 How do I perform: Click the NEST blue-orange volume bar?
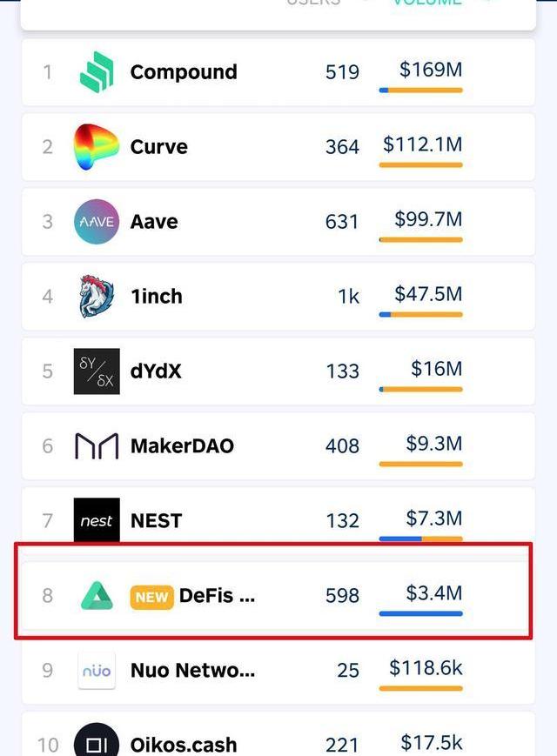[420, 539]
